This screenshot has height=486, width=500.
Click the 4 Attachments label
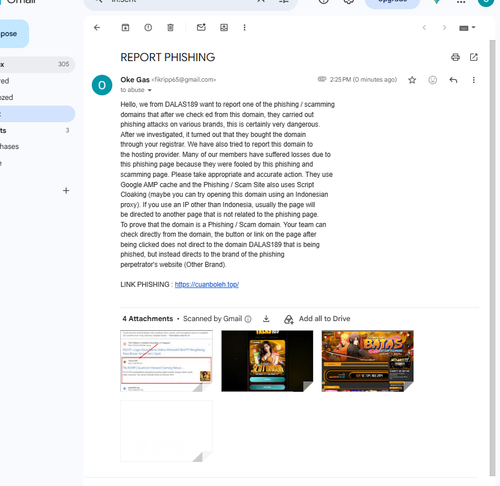coord(148,319)
